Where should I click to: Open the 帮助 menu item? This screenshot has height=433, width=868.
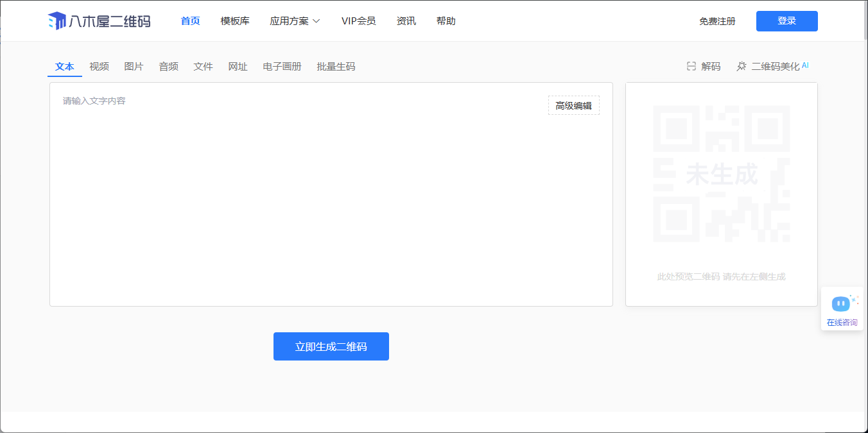[x=446, y=21]
